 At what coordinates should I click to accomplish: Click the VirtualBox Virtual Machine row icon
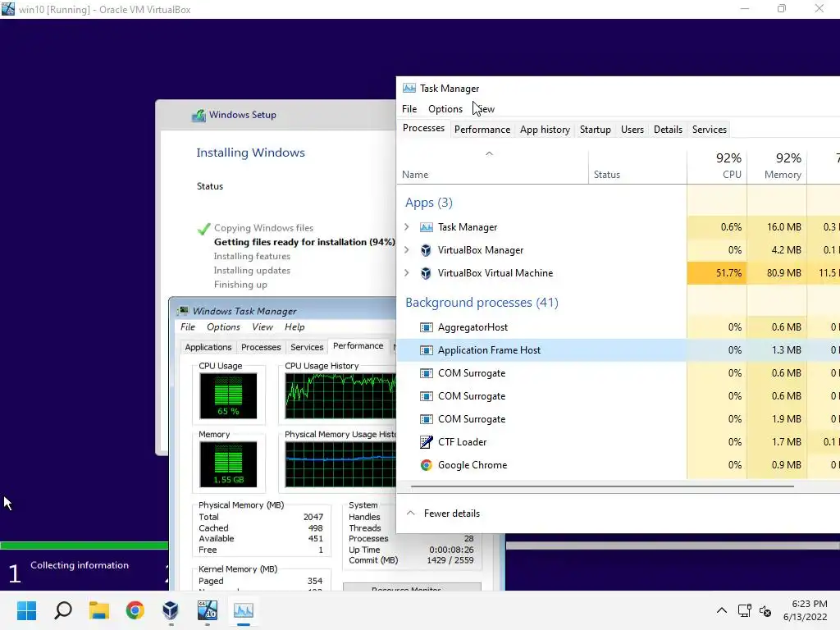pyautogui.click(x=426, y=273)
